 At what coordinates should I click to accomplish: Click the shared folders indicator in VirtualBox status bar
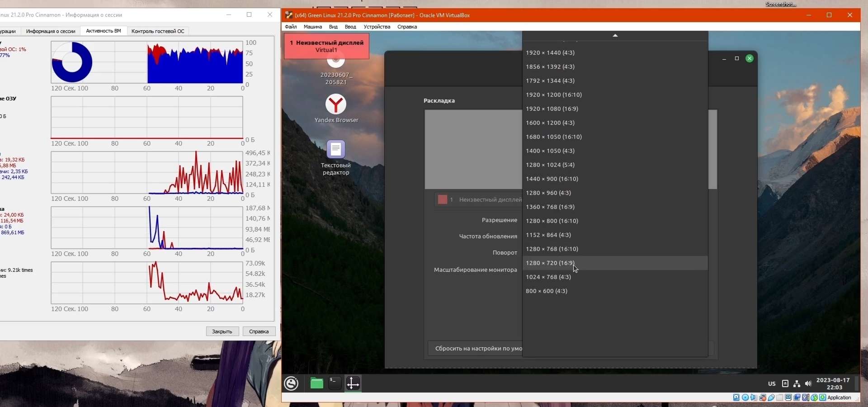(780, 398)
